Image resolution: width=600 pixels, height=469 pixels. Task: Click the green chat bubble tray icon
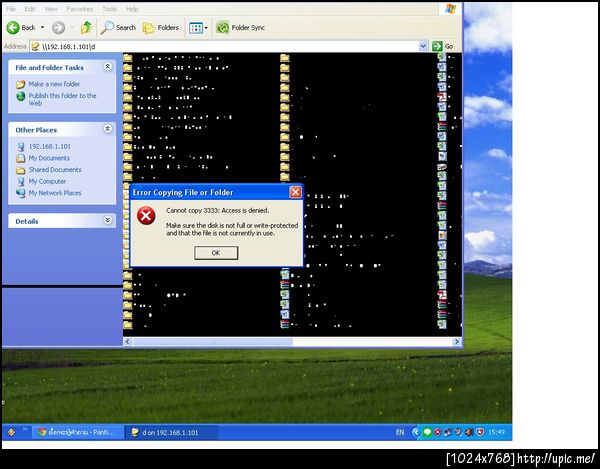(x=427, y=432)
